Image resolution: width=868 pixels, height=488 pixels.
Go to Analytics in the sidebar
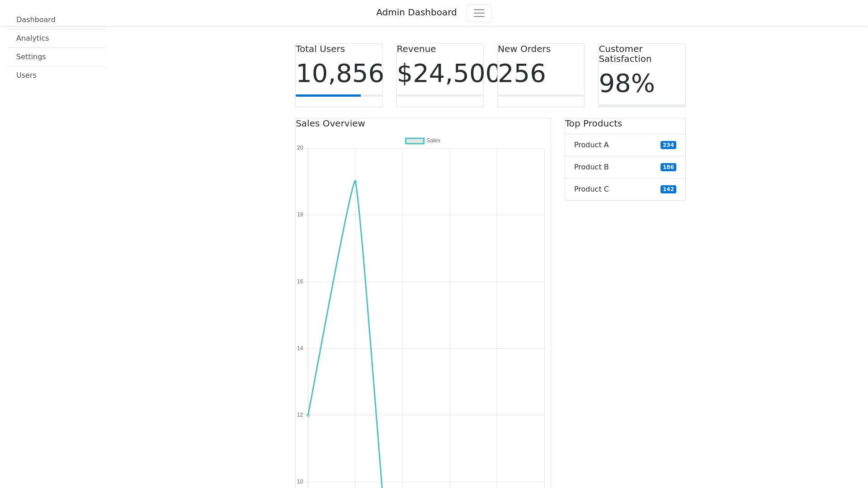(x=33, y=38)
